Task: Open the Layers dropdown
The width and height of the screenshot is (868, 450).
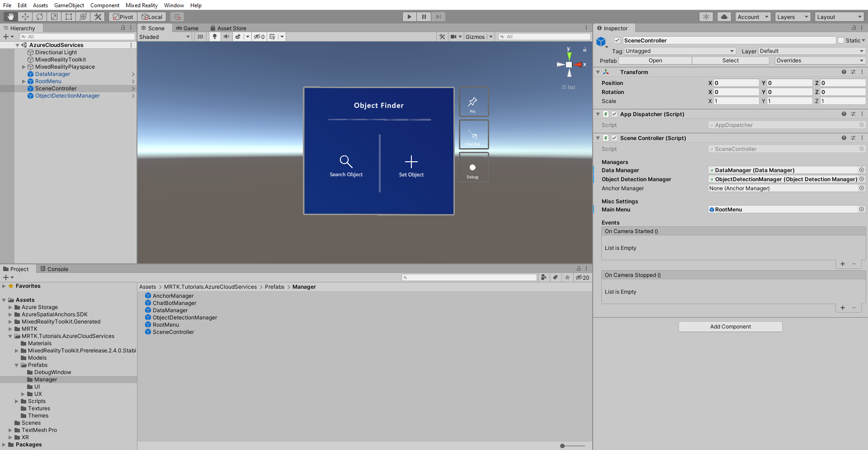Action: [792, 17]
